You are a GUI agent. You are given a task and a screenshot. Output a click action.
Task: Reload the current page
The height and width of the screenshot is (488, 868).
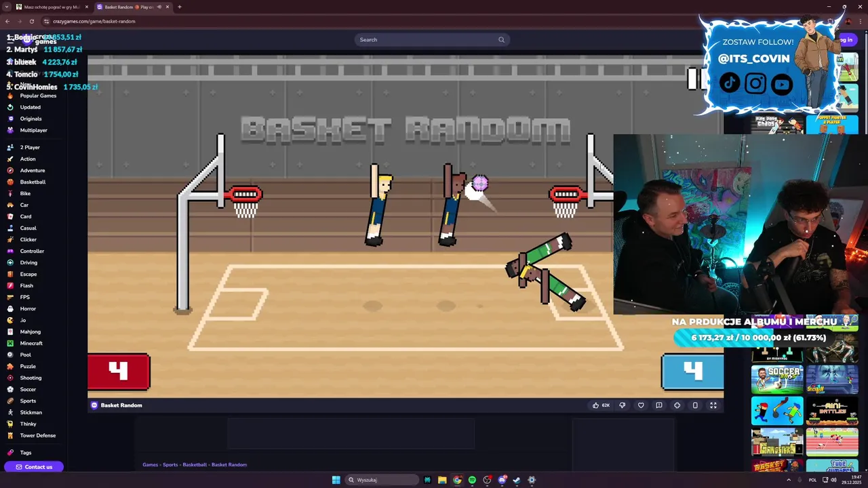tap(31, 21)
